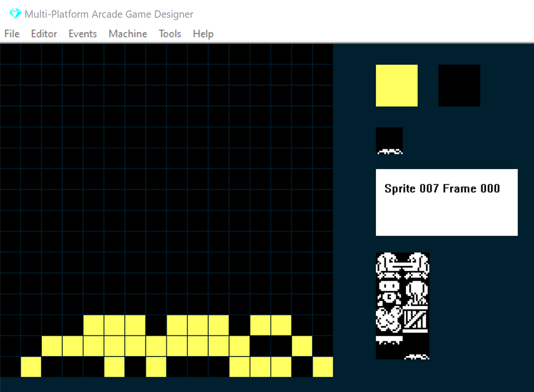The image size is (534, 392).
Task: Click the diamond app icon in title bar
Action: (15, 14)
